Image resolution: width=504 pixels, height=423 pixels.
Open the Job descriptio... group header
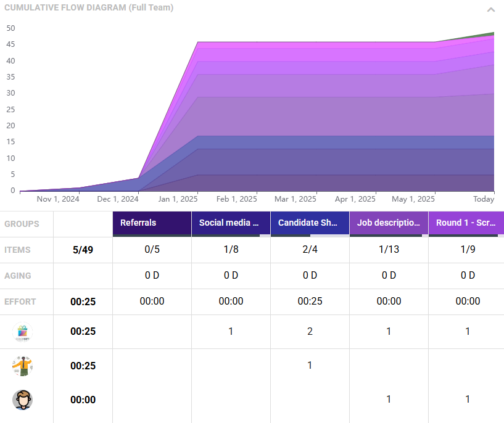click(x=389, y=223)
